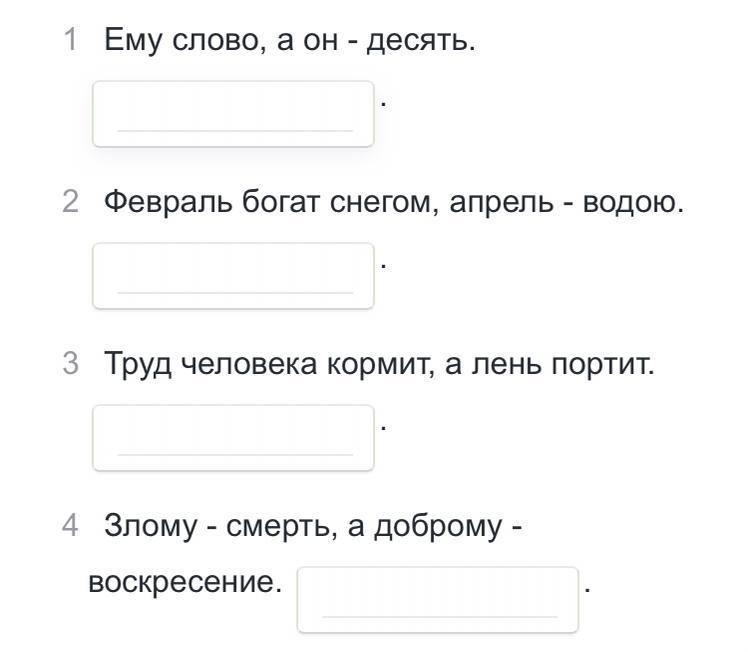Click the word "снегом" in sentence two

point(380,203)
